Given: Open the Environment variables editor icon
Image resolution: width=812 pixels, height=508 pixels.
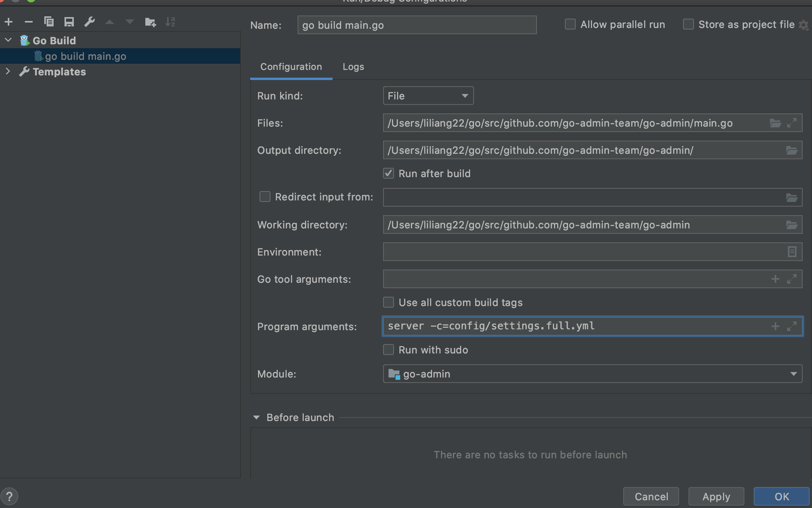Looking at the screenshot, I should click(792, 252).
